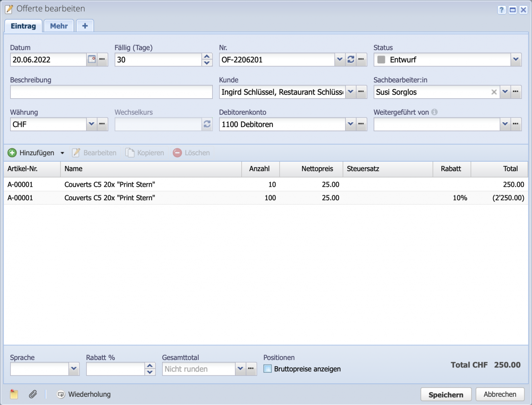532x405 pixels.
Task: Click the Kopieren copy icon
Action: [x=130, y=153]
